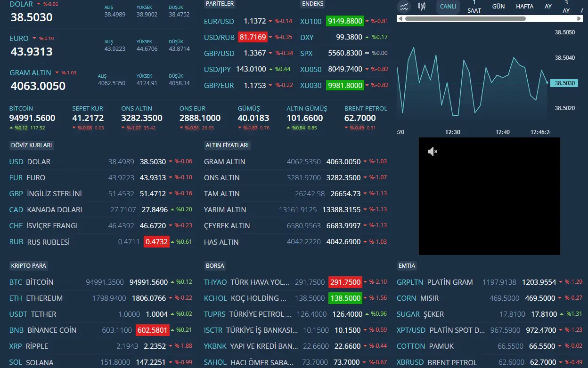Click the chart range scrollbar thumb
Screen dimensions: 588x368
(465, 19)
